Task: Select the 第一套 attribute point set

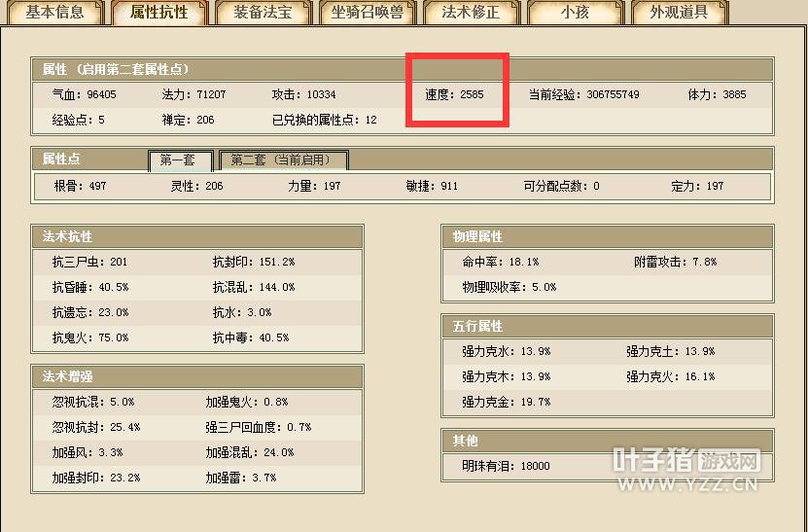Action: coord(178,160)
